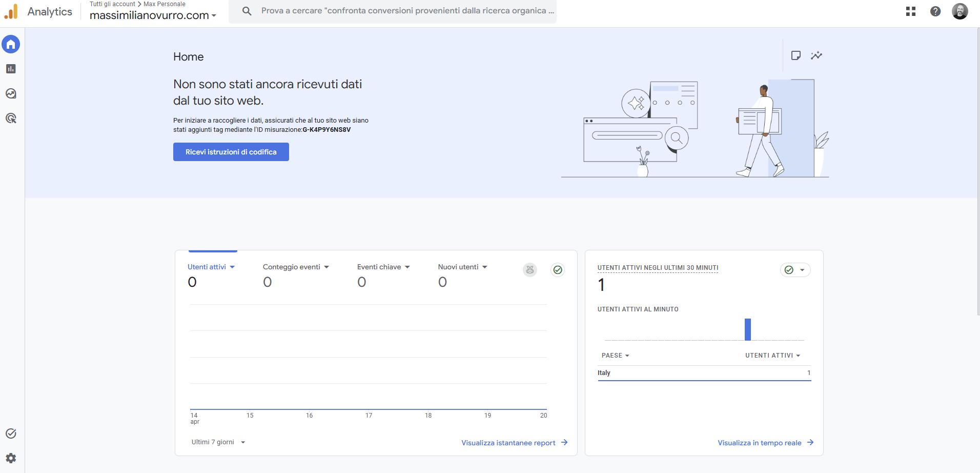Open the Explore icon in sidebar
This screenshot has width=980, height=473.
tap(11, 93)
